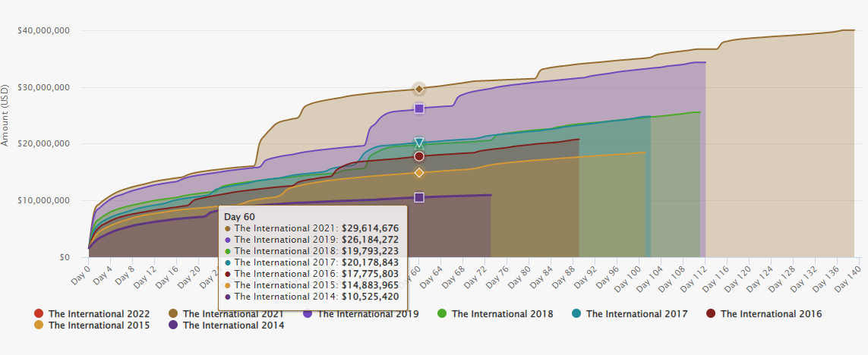Click tooltip value $10,525,420
868x355 pixels.
coord(371,297)
